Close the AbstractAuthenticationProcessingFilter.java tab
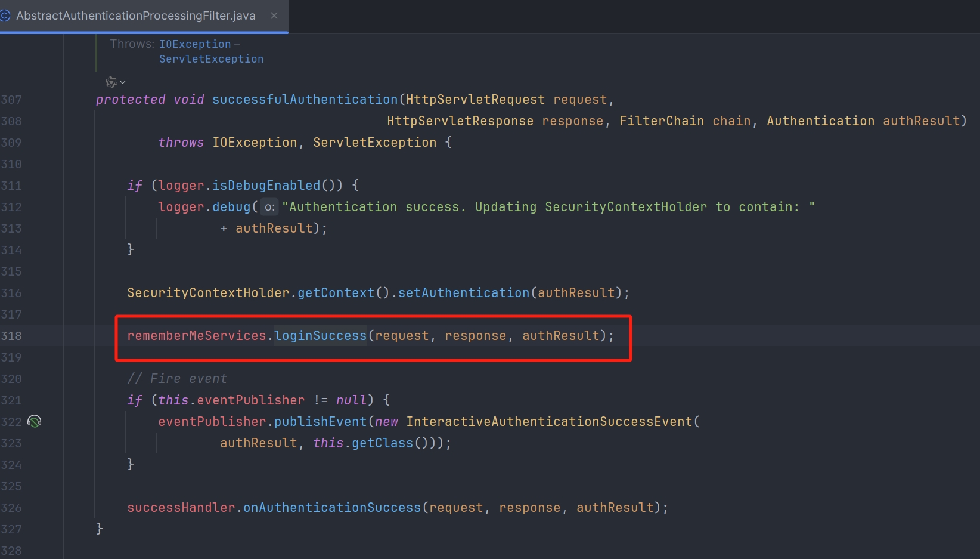 (x=274, y=16)
